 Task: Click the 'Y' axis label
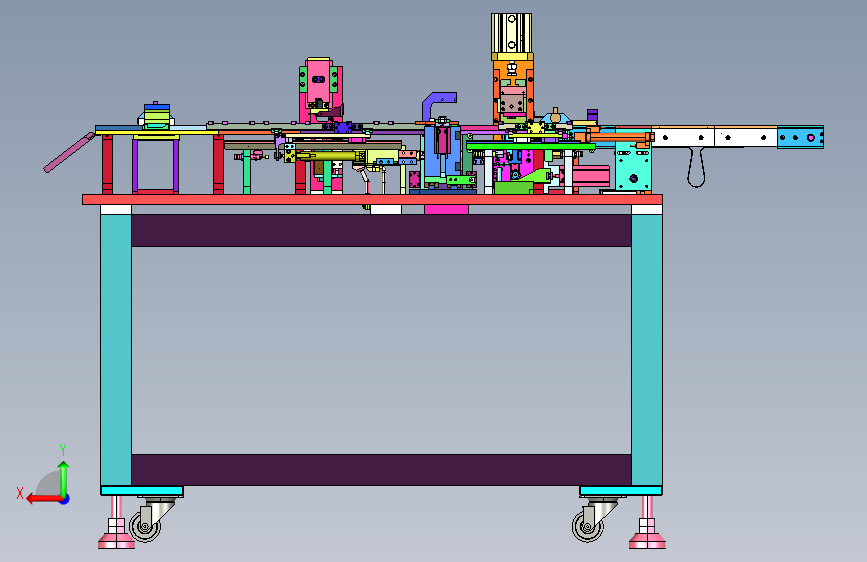63,449
